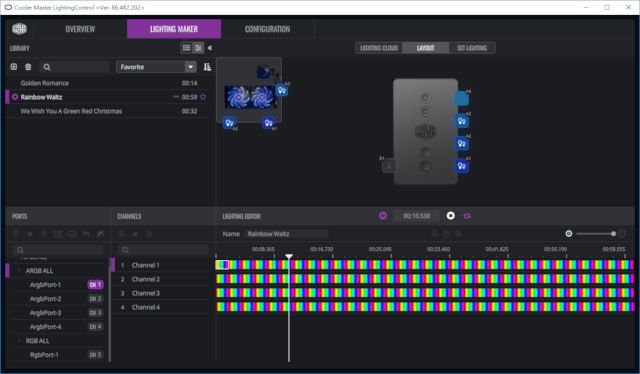The width and height of the screenshot is (640, 374).
Task: Collapse library panel with double-arrow icon
Action: (210, 48)
